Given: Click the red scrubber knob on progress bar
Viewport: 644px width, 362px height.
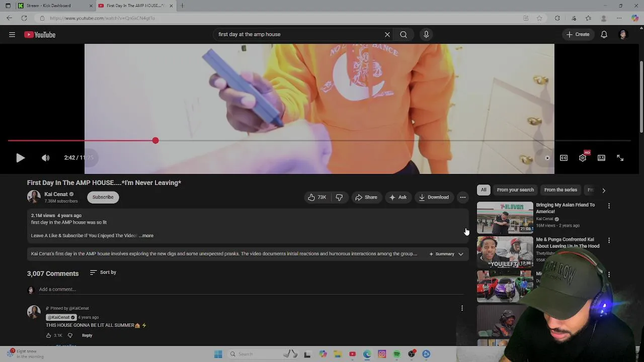Looking at the screenshot, I should point(155,141).
